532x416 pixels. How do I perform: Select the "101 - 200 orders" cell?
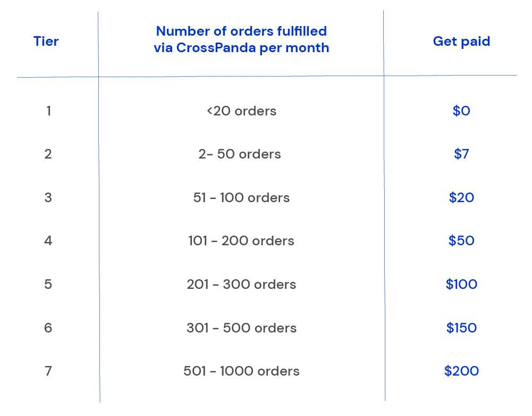click(x=241, y=241)
